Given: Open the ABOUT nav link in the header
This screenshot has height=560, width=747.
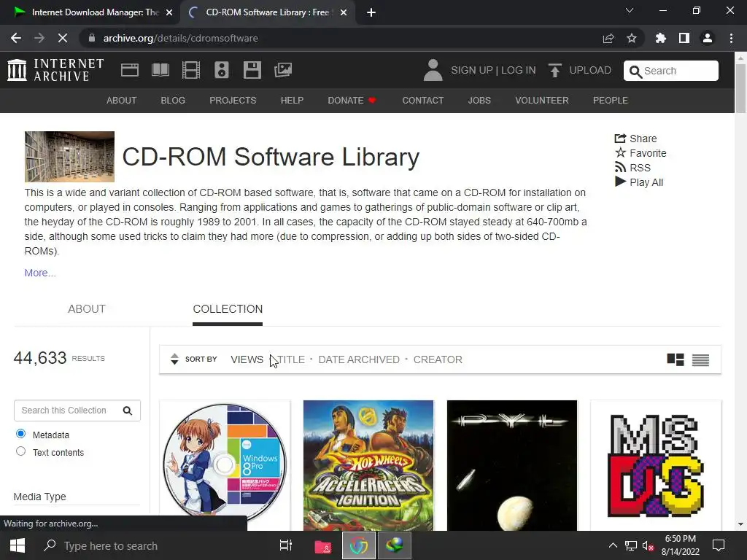Looking at the screenshot, I should tap(122, 101).
